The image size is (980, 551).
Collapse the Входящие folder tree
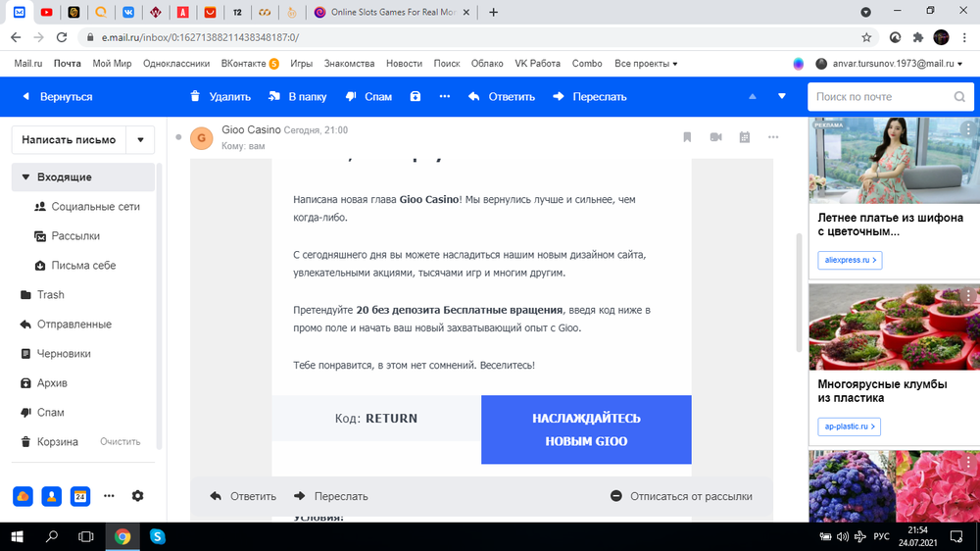25,177
